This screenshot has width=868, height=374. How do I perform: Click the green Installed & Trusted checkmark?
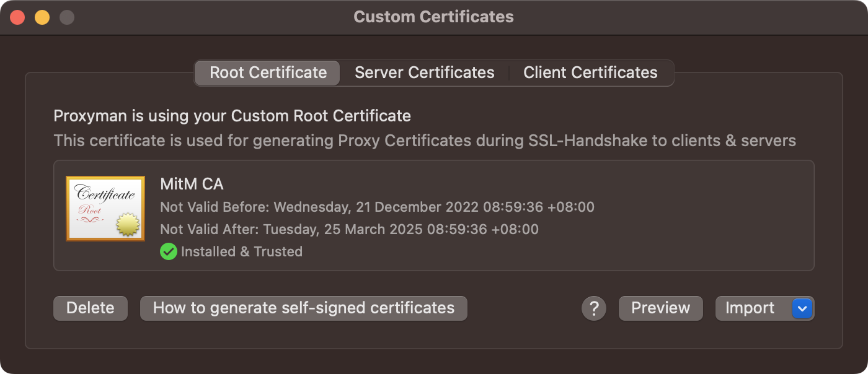pos(168,251)
